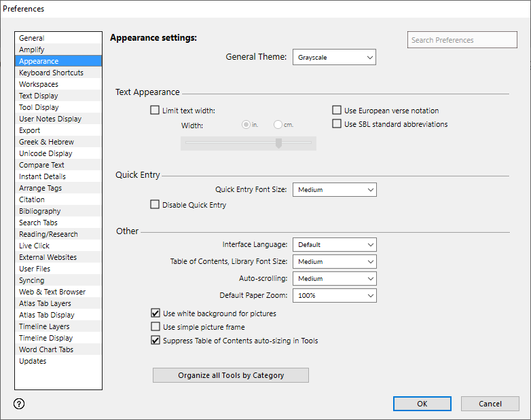531x420 pixels.
Task: Tick the Disable Quick Entry checkbox
Action: pos(155,205)
